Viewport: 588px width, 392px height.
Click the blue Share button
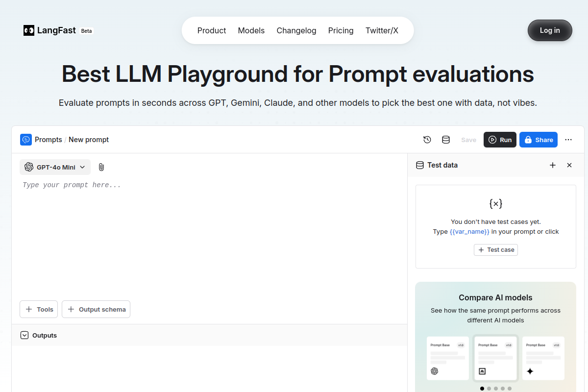(x=539, y=140)
